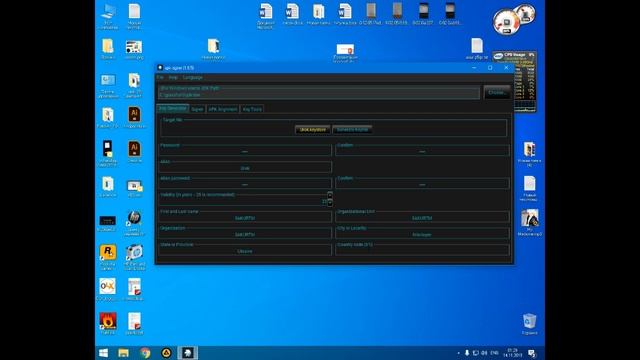Focus the First and Last name field

coord(245,218)
